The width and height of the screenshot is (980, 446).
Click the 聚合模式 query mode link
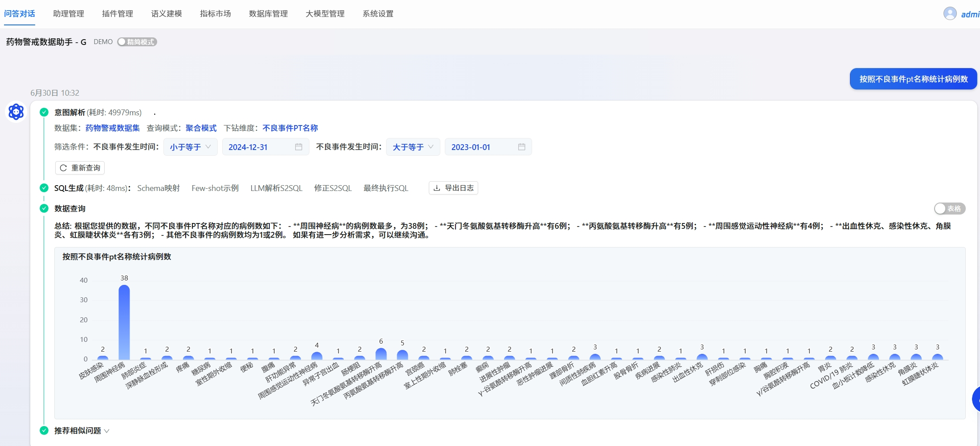point(201,128)
